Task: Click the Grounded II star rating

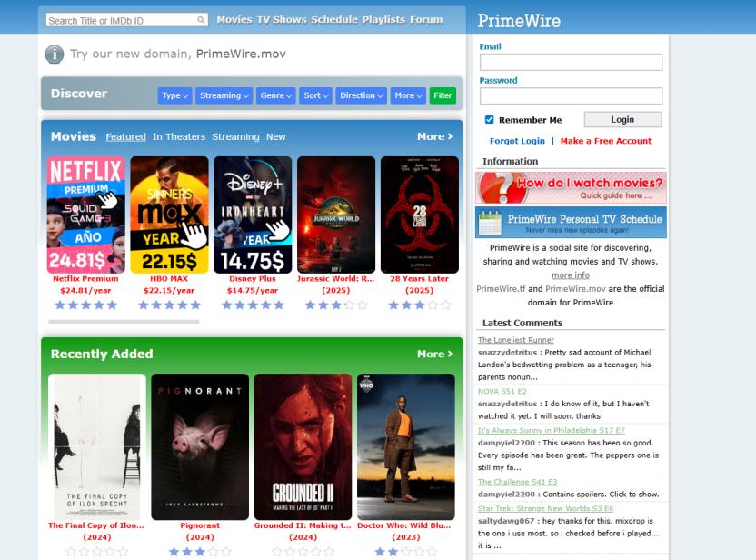Action: click(x=303, y=551)
